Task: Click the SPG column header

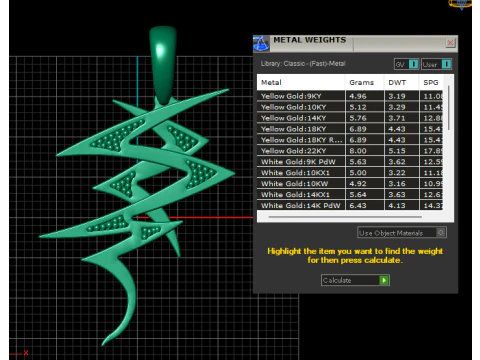Action: tap(431, 82)
